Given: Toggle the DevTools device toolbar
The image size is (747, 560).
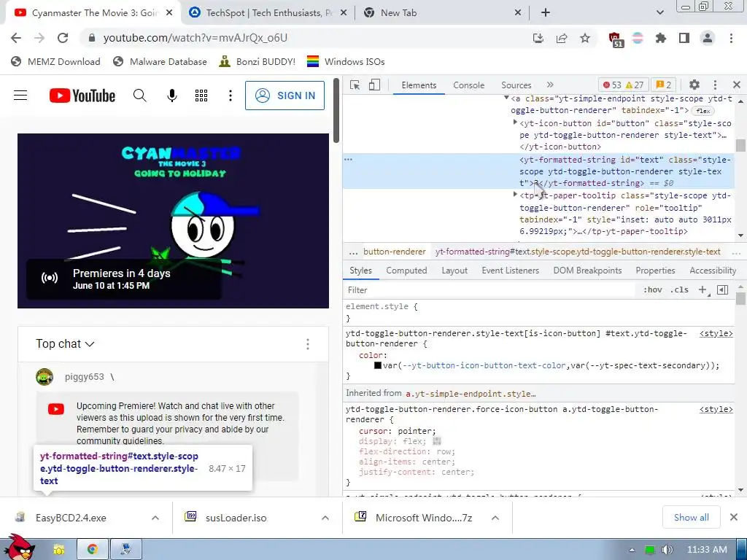Looking at the screenshot, I should click(374, 85).
